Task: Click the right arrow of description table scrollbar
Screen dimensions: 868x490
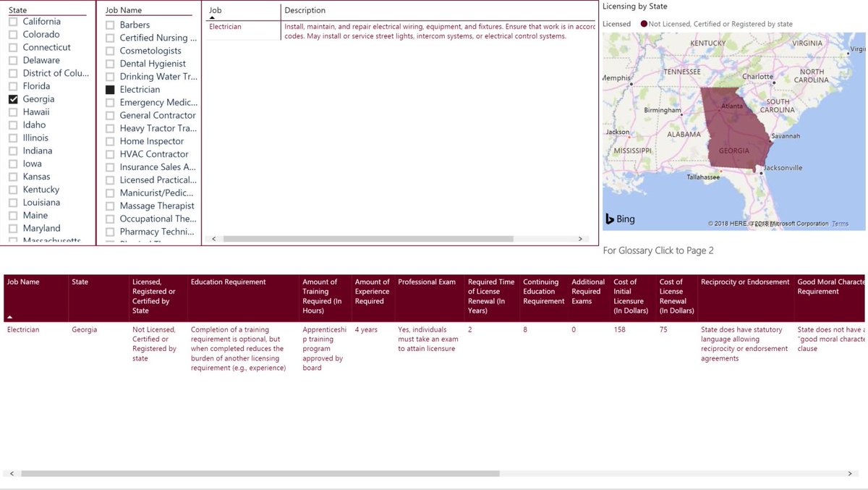Action: click(580, 238)
